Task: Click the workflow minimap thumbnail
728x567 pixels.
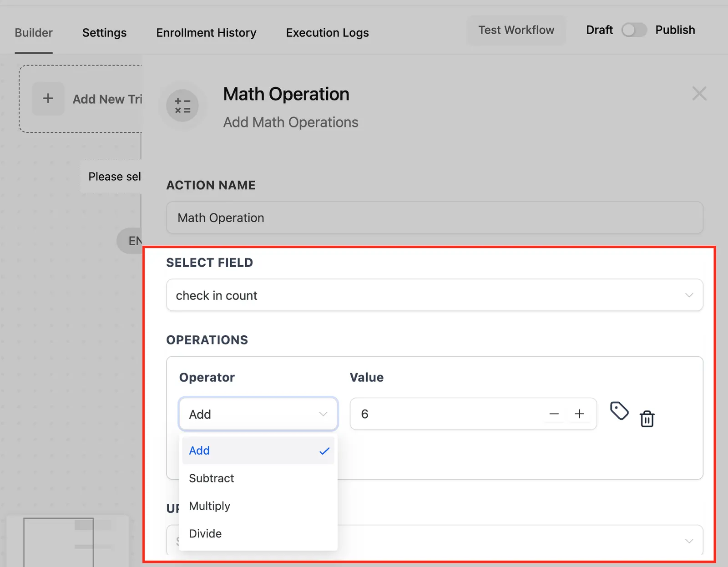Action: click(x=68, y=541)
